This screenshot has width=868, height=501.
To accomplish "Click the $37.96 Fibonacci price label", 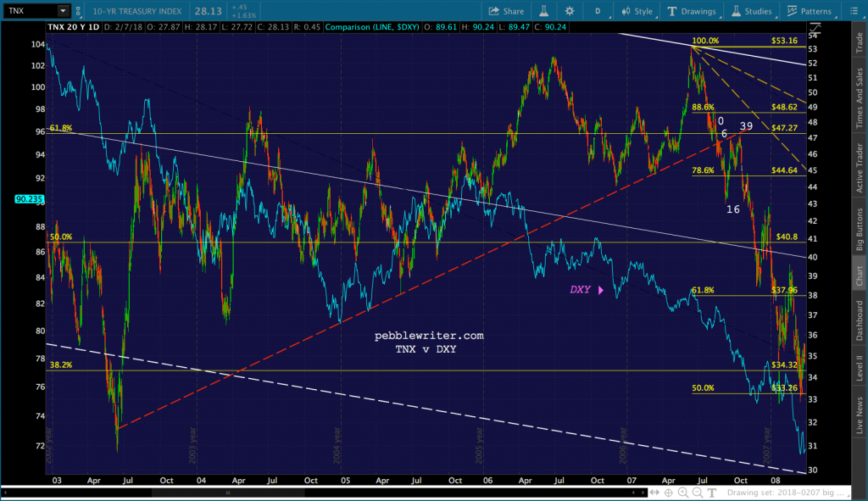I will (784, 290).
